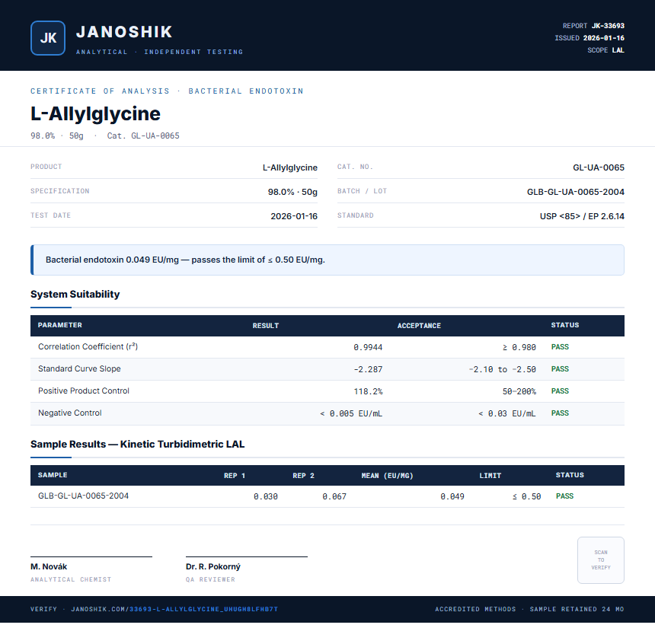Select the Rep 2 value 0.067
655x644 pixels.
(x=334, y=496)
